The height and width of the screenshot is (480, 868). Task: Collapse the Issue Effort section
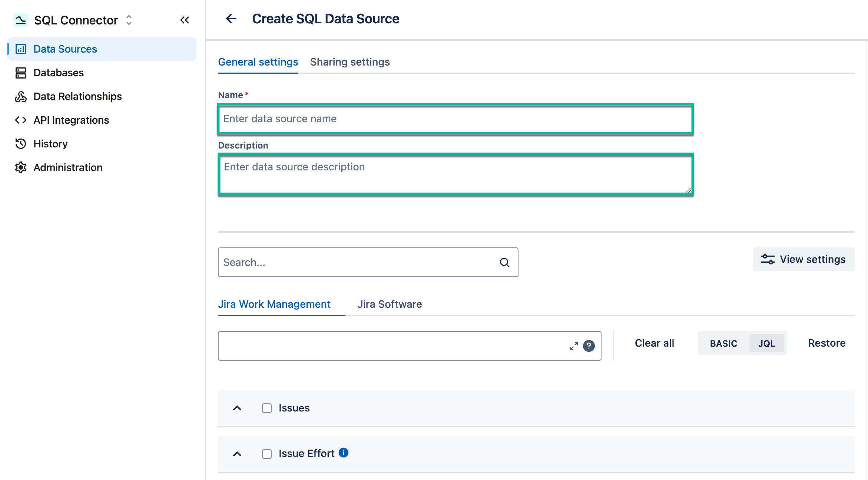pos(237,454)
